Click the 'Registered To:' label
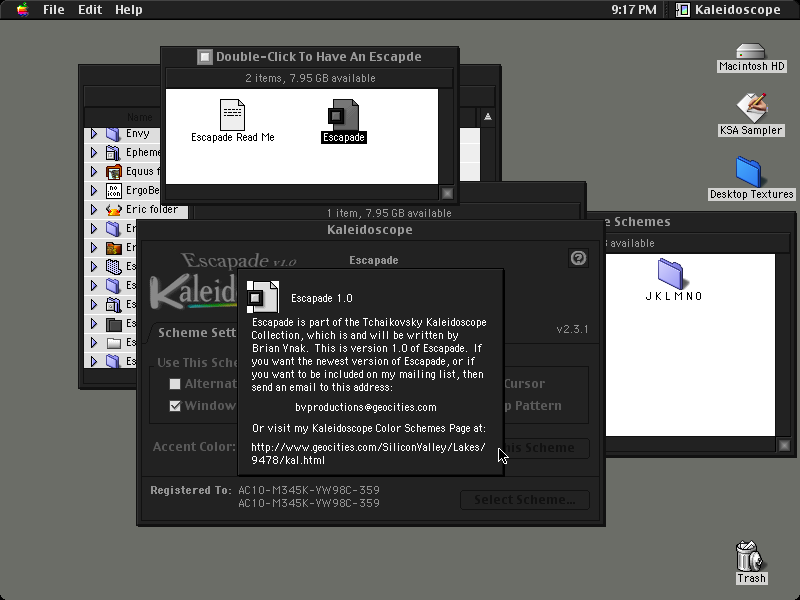 coord(191,490)
